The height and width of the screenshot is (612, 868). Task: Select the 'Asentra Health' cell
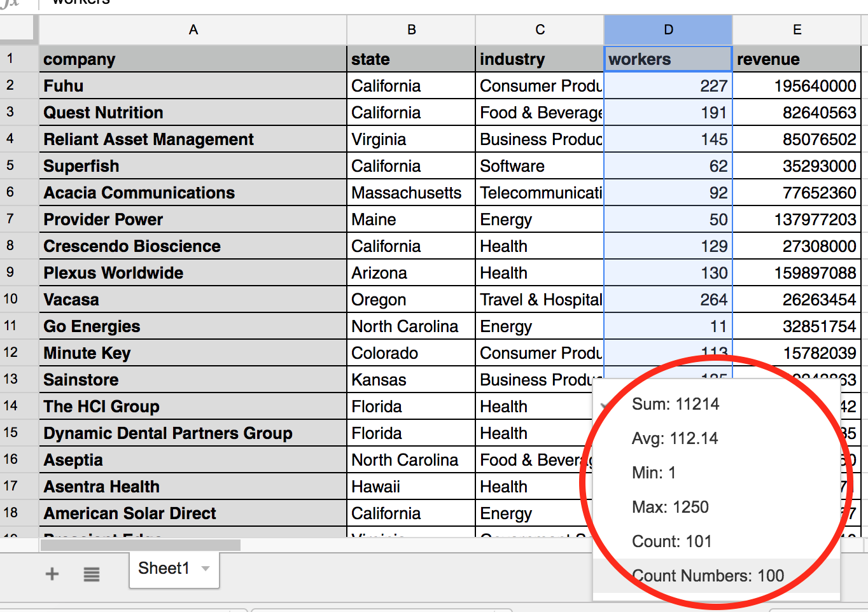[193, 487]
